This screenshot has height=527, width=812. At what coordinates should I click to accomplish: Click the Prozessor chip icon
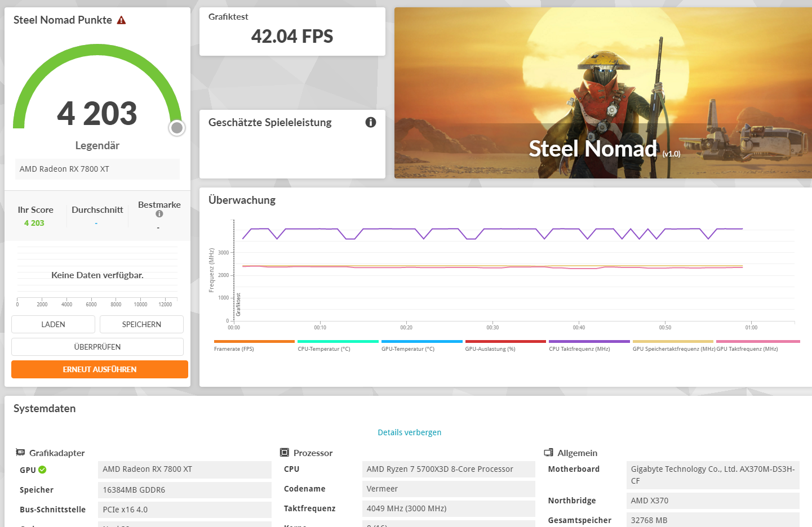(x=285, y=452)
